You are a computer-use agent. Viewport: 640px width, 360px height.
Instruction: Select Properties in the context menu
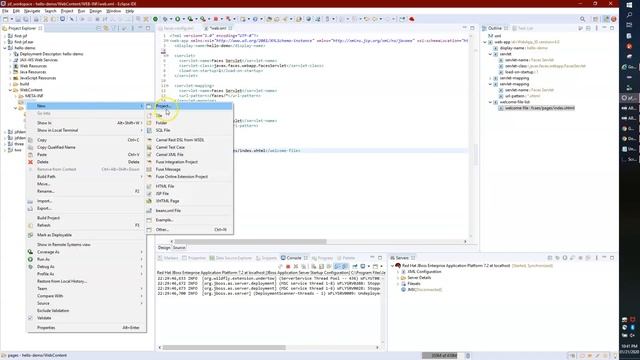(87, 328)
